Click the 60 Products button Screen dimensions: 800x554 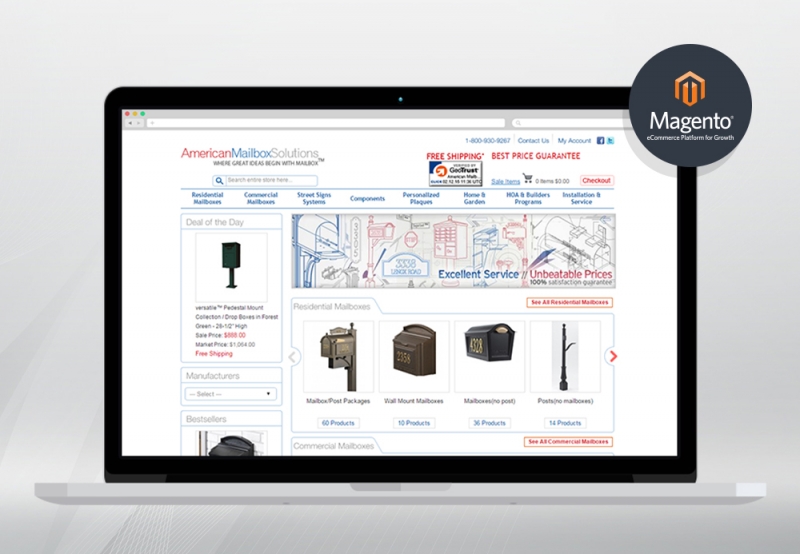[x=338, y=423]
